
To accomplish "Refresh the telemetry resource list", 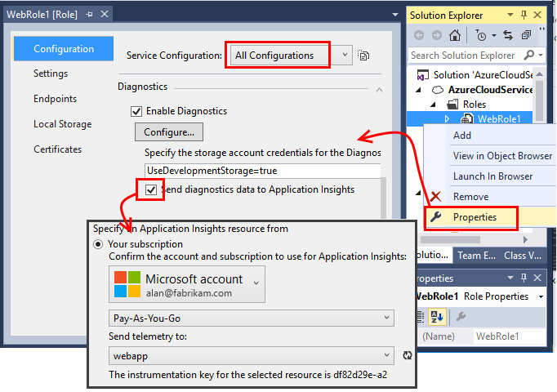I will [x=408, y=355].
